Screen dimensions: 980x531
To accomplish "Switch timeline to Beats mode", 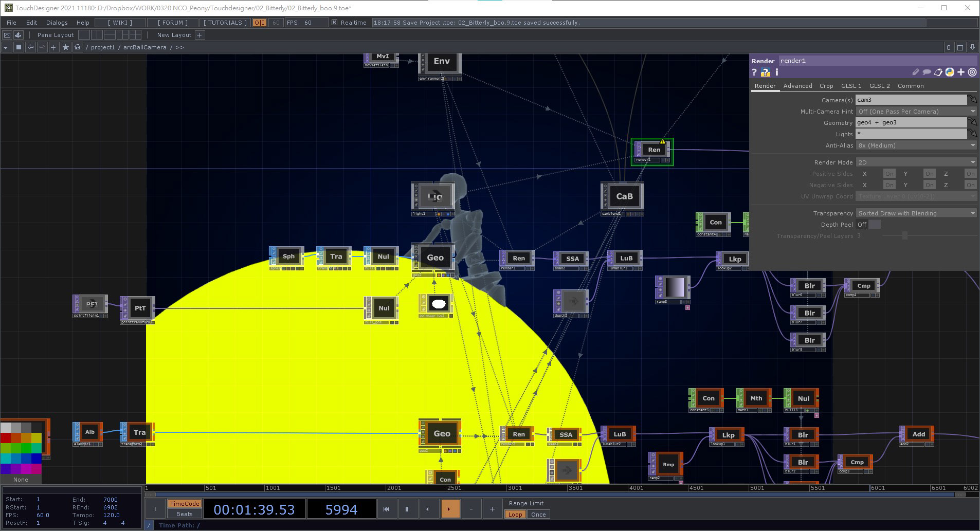I will [x=184, y=514].
